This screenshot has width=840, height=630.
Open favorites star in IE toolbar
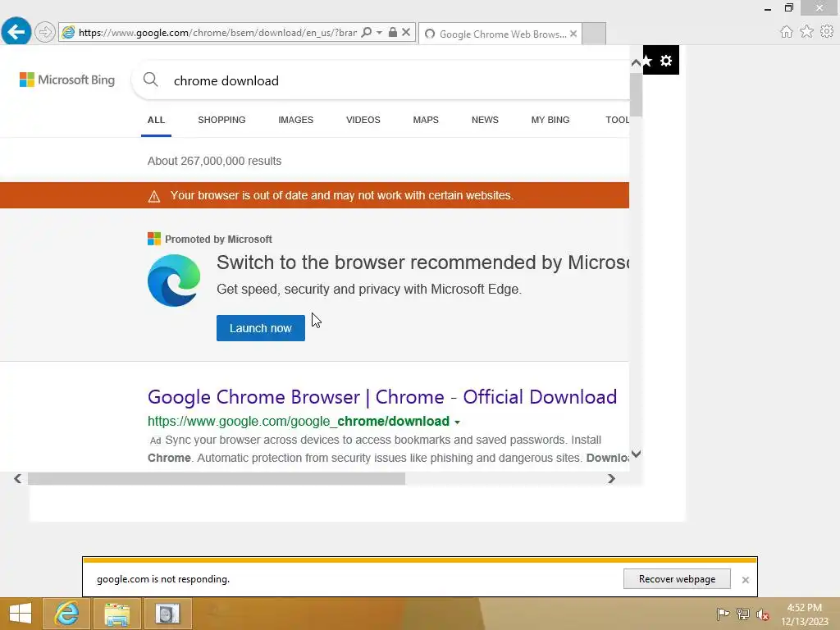(806, 32)
